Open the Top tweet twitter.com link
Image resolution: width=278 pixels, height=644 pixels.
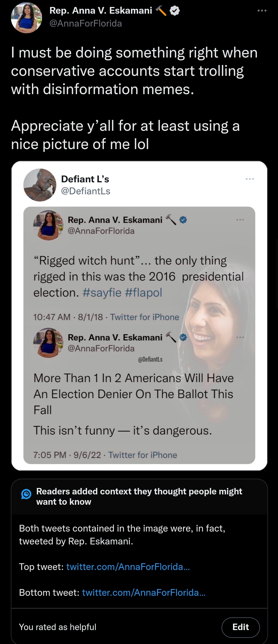(x=128, y=567)
